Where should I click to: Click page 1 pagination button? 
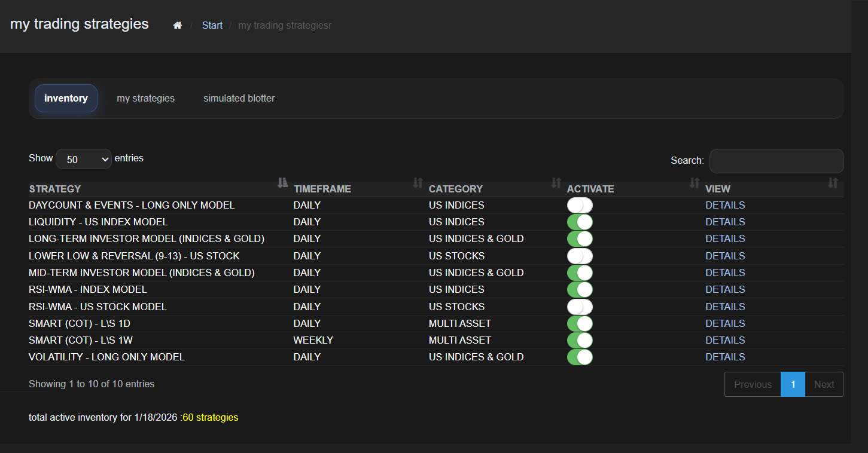pyautogui.click(x=793, y=385)
